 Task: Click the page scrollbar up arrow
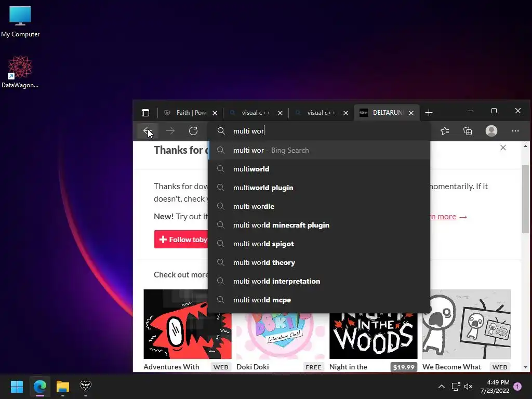(525, 146)
